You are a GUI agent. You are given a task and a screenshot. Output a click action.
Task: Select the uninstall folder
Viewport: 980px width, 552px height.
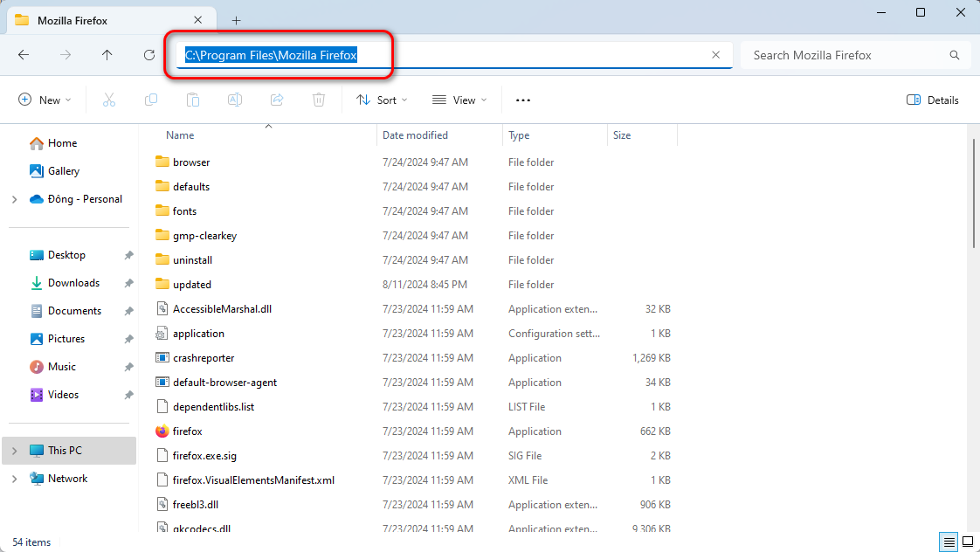[183, 260]
